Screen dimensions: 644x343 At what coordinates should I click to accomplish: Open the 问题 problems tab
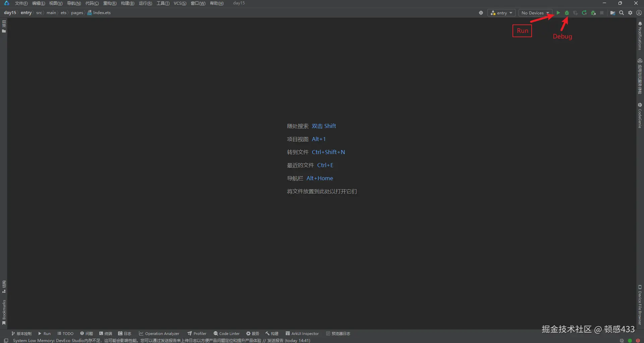coord(87,334)
